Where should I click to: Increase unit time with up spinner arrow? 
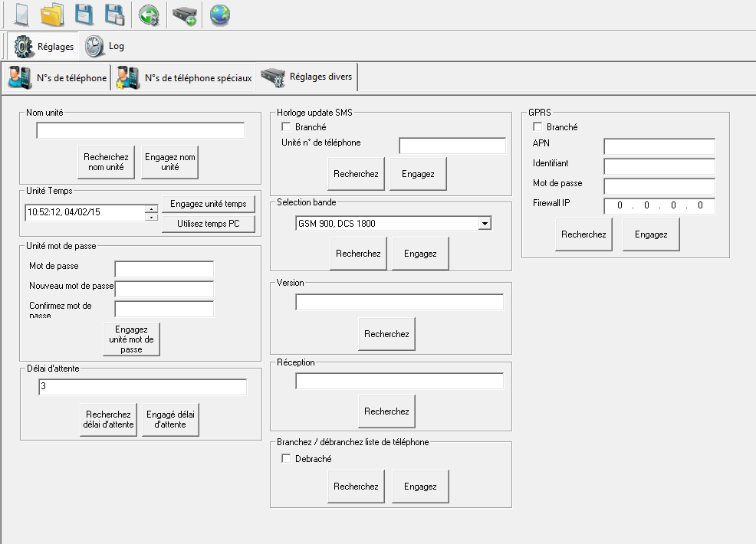pyautogui.click(x=152, y=208)
